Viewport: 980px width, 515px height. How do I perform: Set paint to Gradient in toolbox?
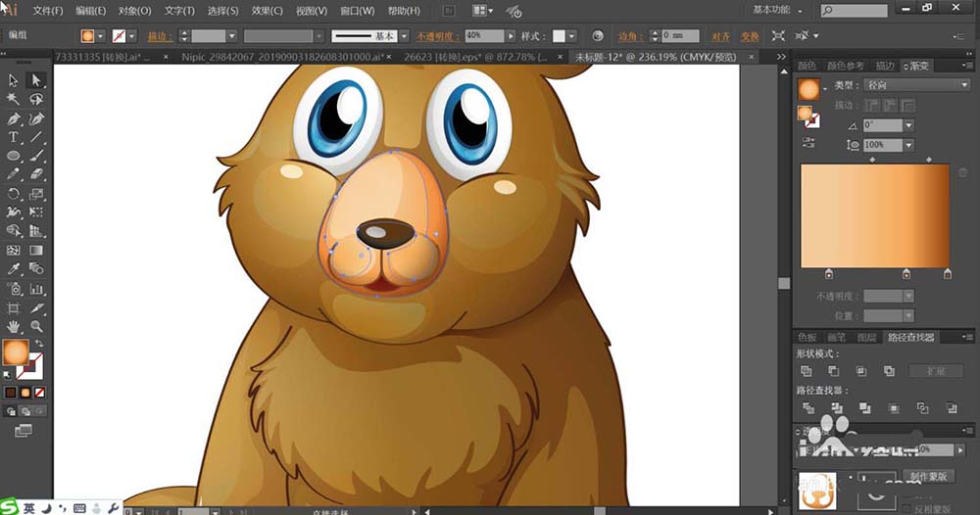25,393
